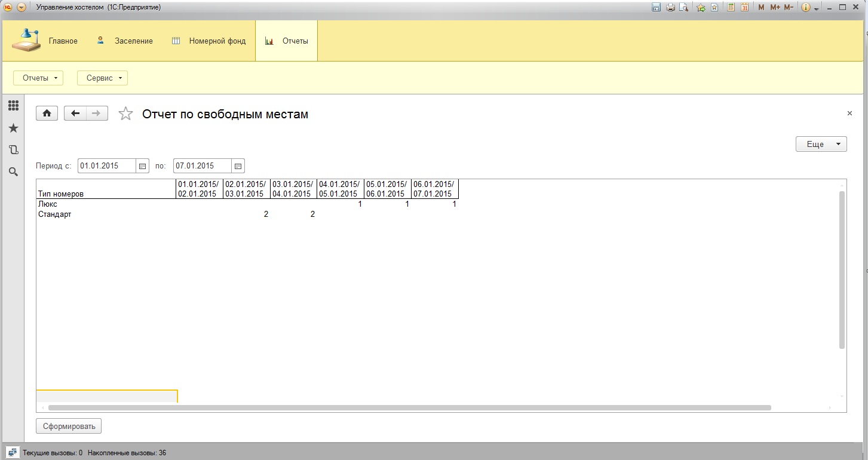Screen dimensions: 868x460
Task: Click Текущие вызовы status text
Action: [53, 453]
